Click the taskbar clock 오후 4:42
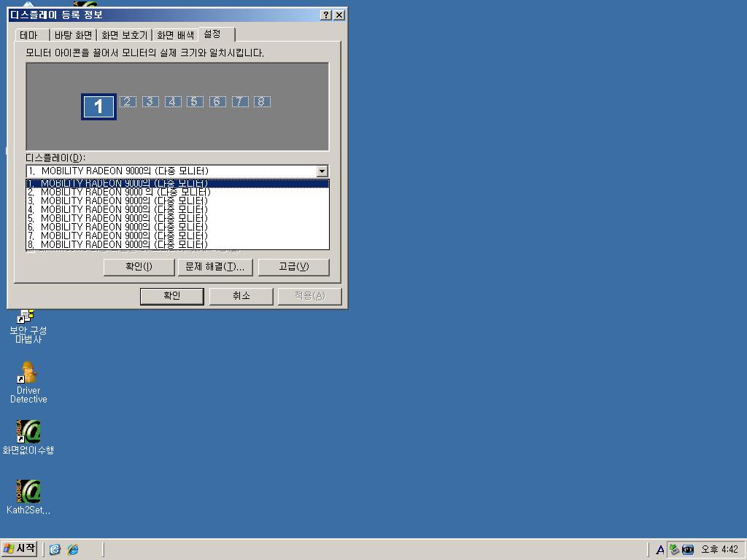The height and width of the screenshot is (560, 747). pyautogui.click(x=719, y=550)
